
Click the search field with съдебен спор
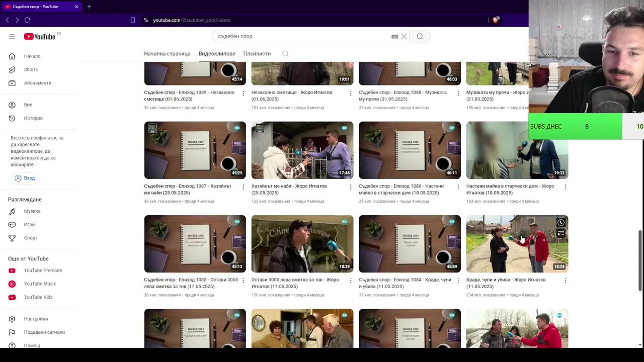click(x=302, y=36)
